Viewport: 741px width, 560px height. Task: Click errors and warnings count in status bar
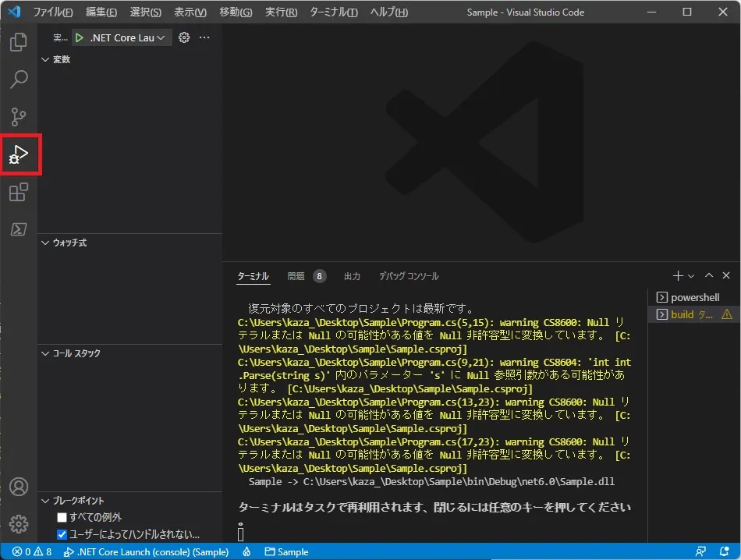32,552
